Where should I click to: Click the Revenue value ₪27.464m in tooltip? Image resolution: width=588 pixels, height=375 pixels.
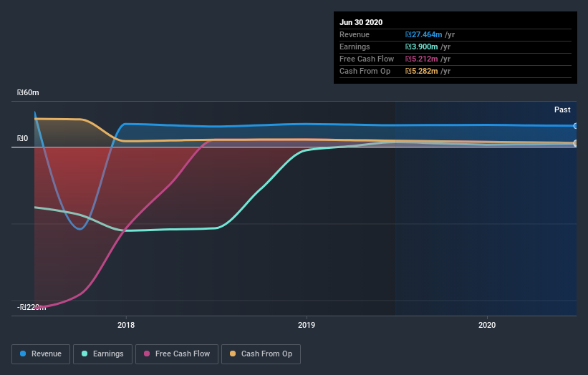pos(423,34)
